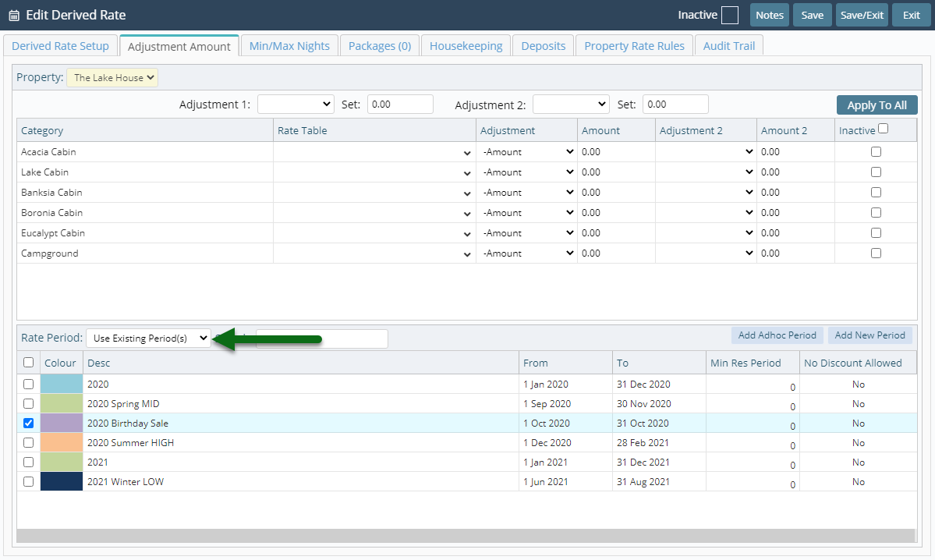Click the navy colour swatch for 2021 Winter LOW
The image size is (935, 560).
(62, 482)
